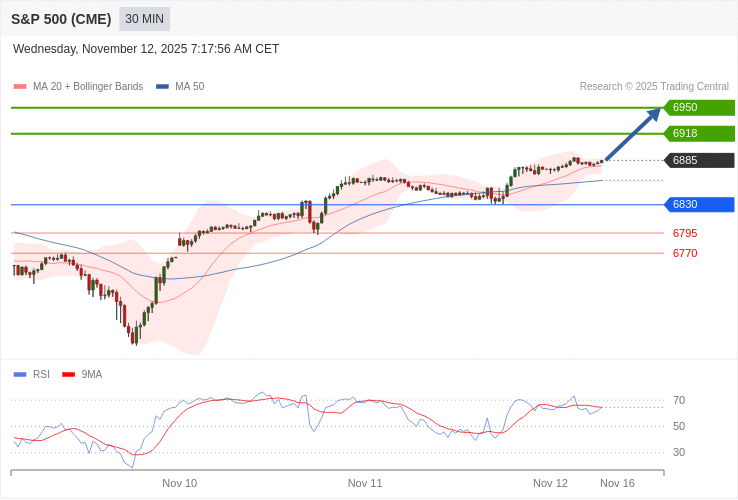Click the 6830 blue pivot price tag
The image size is (738, 500).
pyautogui.click(x=698, y=205)
